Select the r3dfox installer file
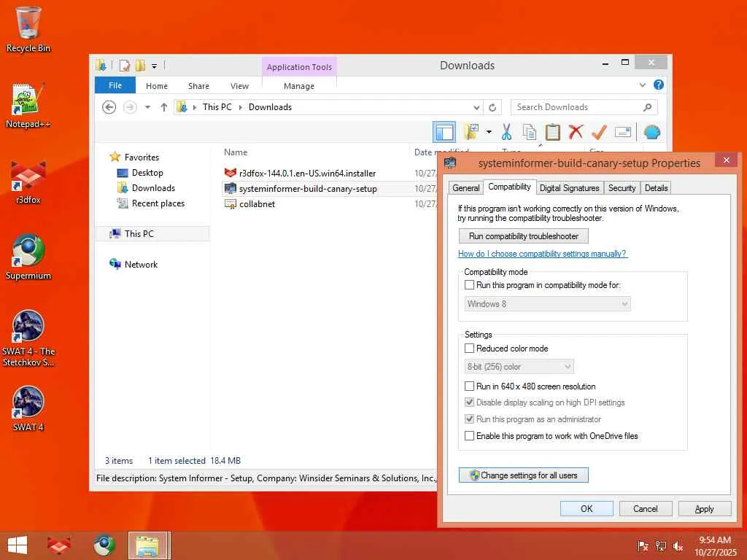 coord(307,174)
